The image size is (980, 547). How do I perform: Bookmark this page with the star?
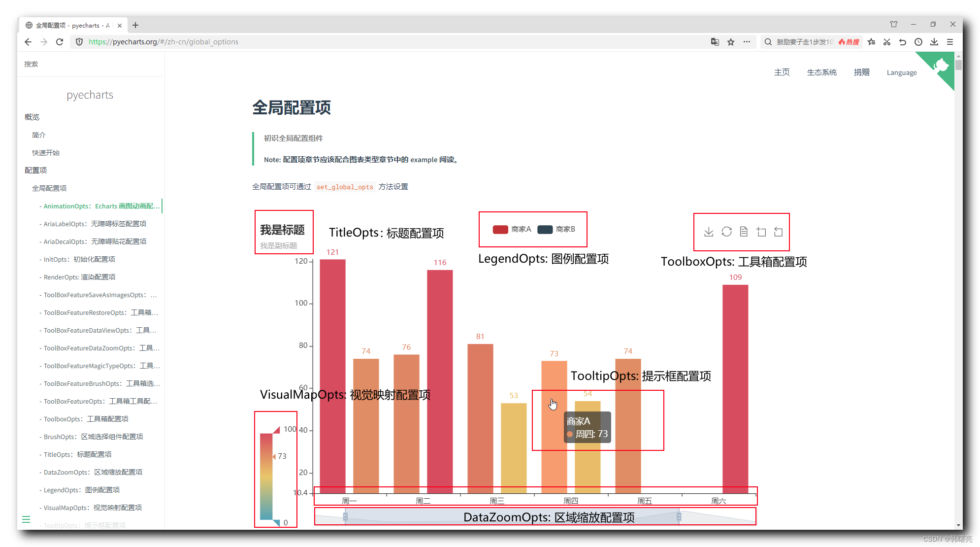[731, 42]
